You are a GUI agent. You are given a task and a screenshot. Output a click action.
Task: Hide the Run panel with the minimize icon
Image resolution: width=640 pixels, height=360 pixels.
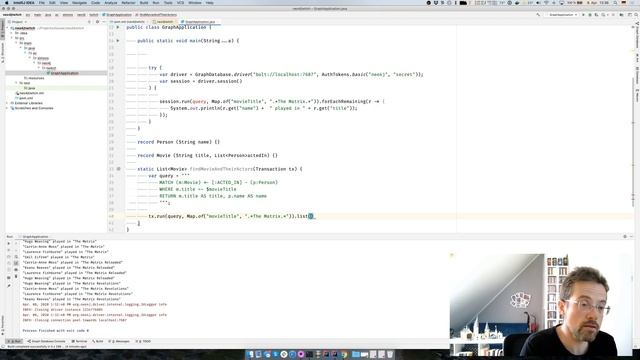coord(631,237)
